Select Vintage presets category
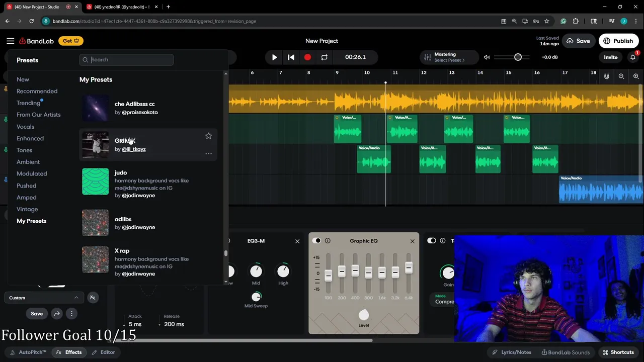The width and height of the screenshot is (644, 362). tap(27, 209)
